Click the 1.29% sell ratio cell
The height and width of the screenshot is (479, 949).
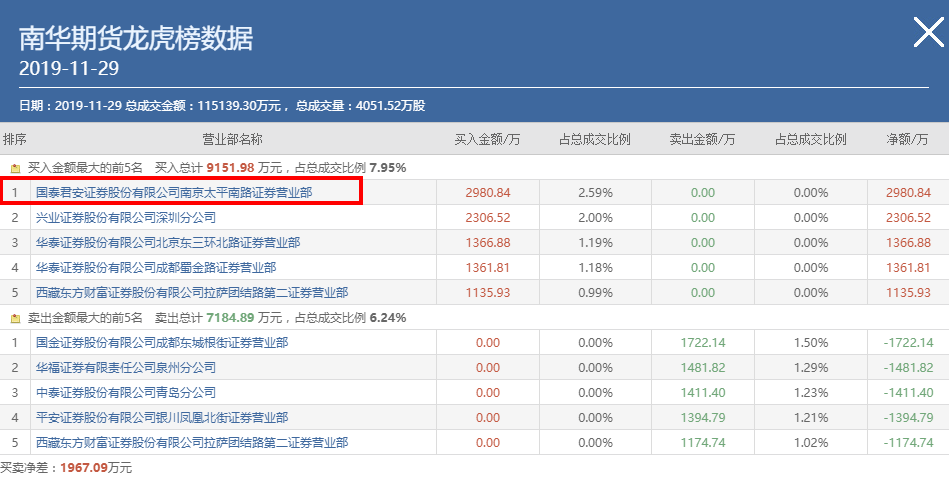pyautogui.click(x=811, y=368)
